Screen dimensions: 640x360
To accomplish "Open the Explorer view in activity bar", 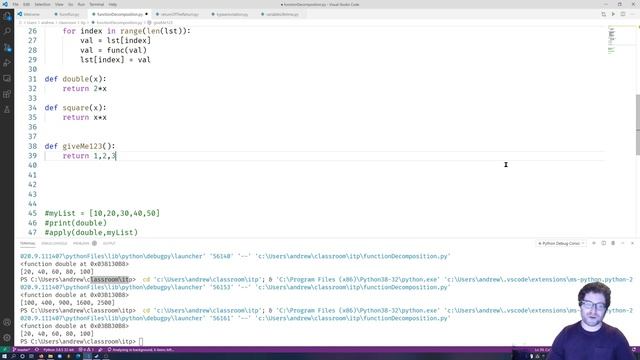I will point(7,16).
